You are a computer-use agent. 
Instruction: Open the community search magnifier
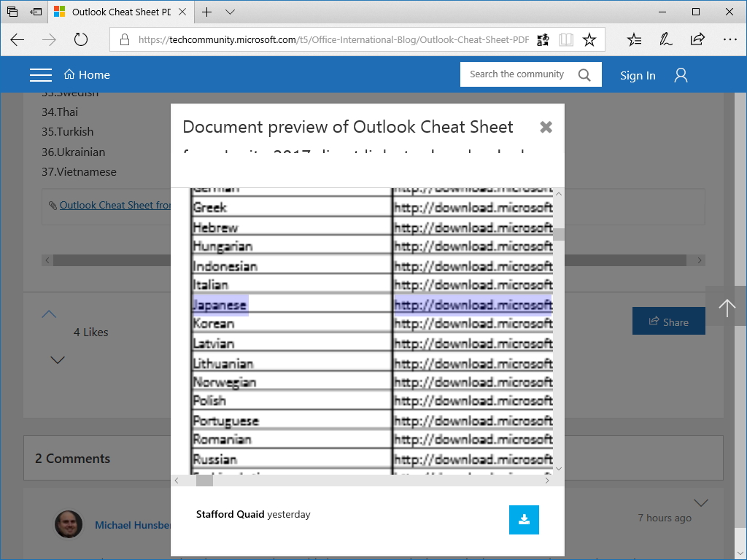coord(584,74)
